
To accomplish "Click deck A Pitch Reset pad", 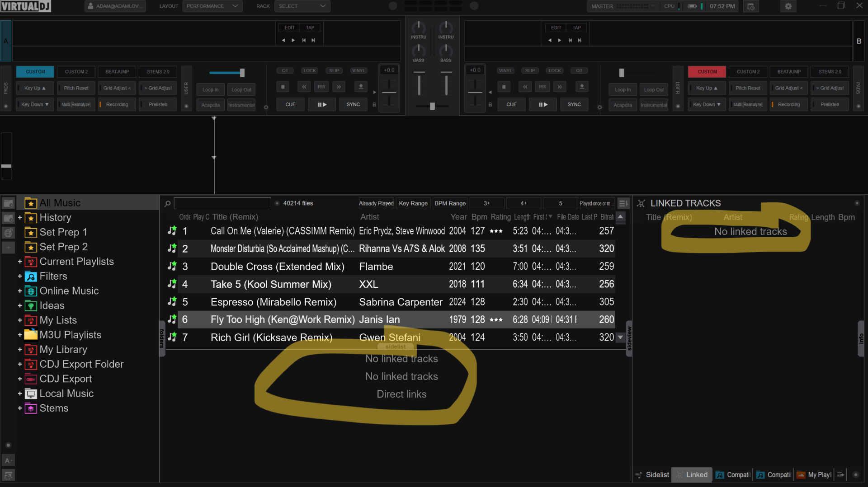I will tap(76, 88).
